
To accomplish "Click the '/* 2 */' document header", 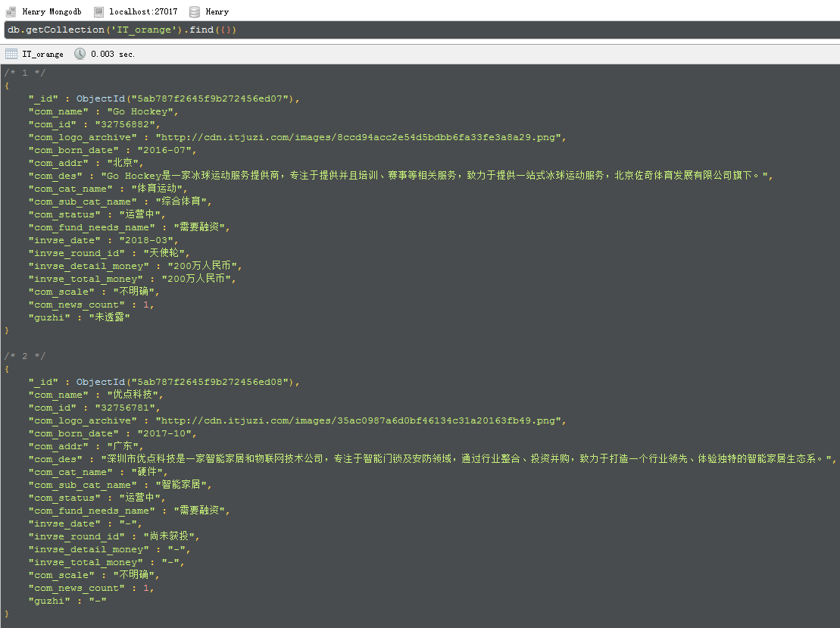I will (x=25, y=356).
